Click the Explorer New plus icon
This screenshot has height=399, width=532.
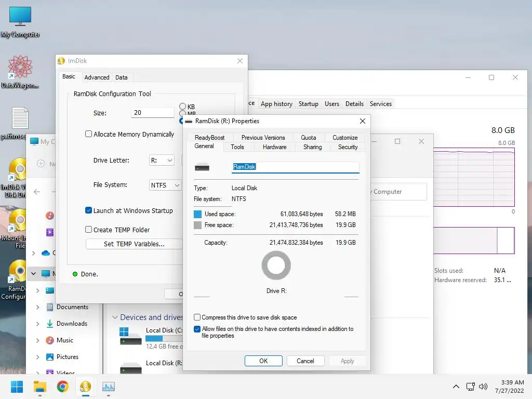41,164
